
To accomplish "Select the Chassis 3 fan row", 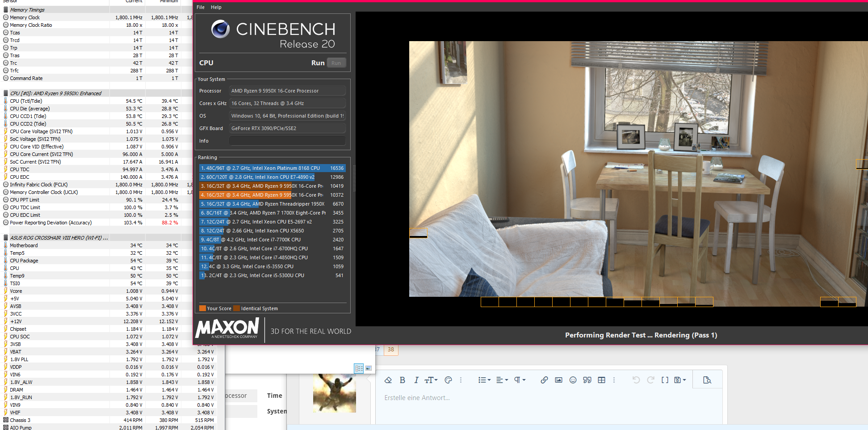I will pos(109,420).
